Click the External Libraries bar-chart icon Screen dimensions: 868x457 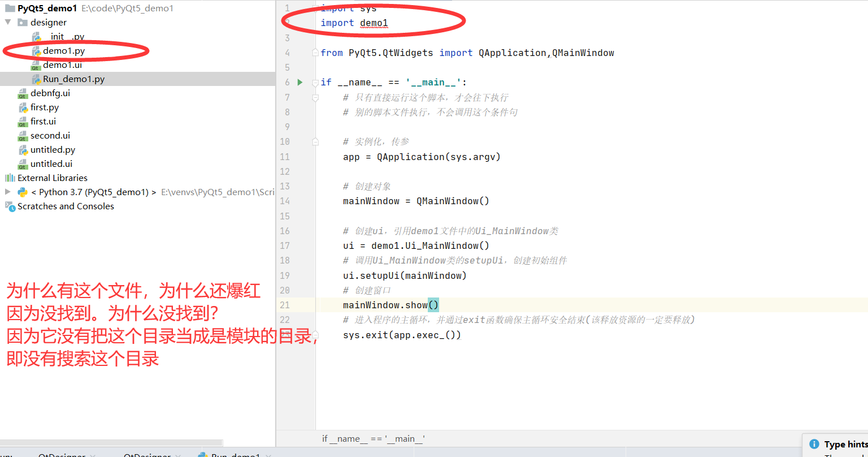tap(10, 178)
